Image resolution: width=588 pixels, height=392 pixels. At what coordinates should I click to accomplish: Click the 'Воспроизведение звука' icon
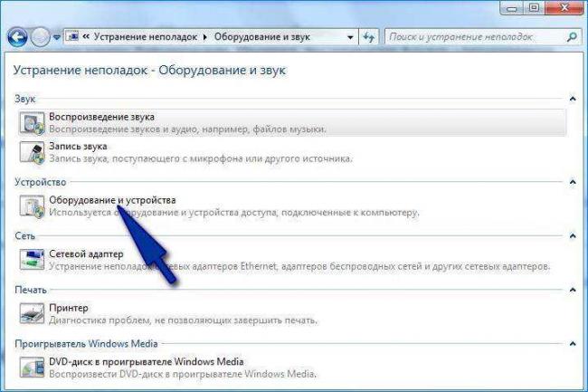tap(32, 123)
